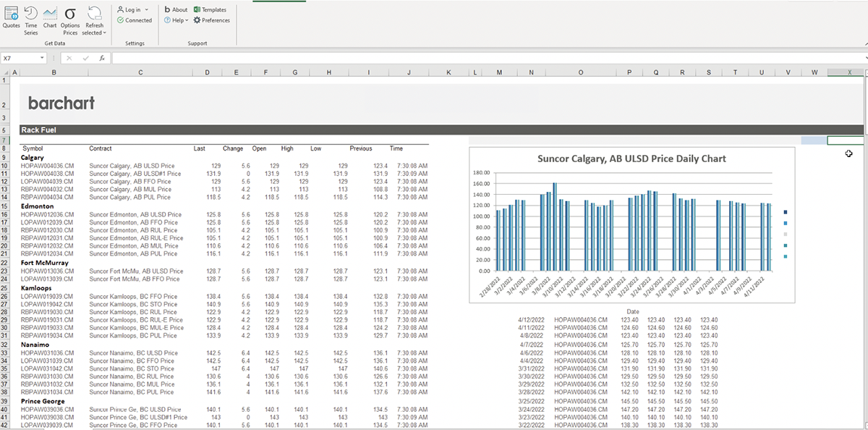The height and width of the screenshot is (430, 868).
Task: Select symbol cell LOPAW004039.CM
Action: click(47, 182)
